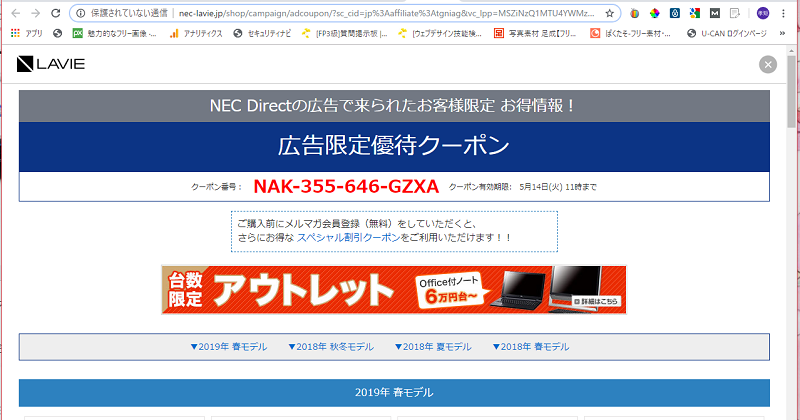Image resolution: width=800 pixels, height=420 pixels.
Task: Click the colorful color-picker extension icon
Action: pyautogui.click(x=654, y=13)
